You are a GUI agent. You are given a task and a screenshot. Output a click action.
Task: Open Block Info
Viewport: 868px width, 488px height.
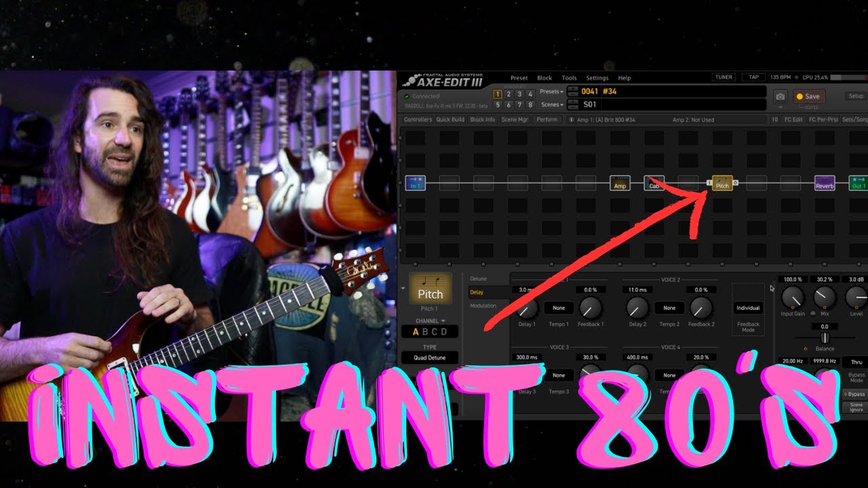(x=482, y=119)
